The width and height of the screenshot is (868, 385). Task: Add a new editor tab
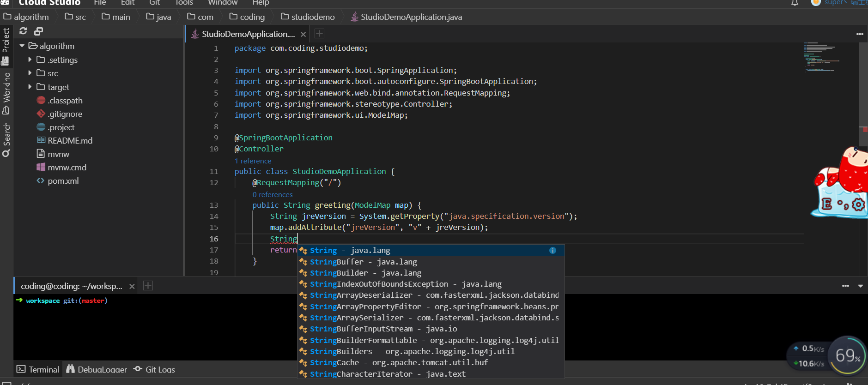[x=319, y=34]
